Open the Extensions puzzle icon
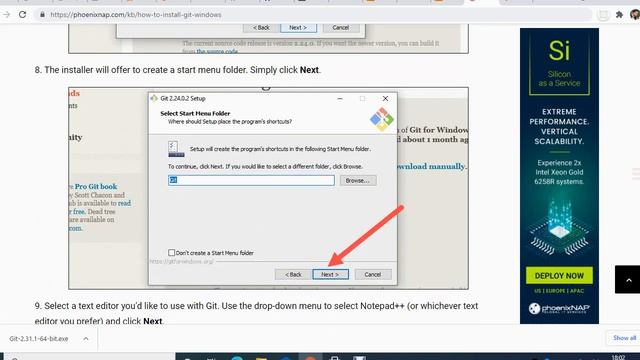Screen dimensions: 640x360 pos(619,15)
